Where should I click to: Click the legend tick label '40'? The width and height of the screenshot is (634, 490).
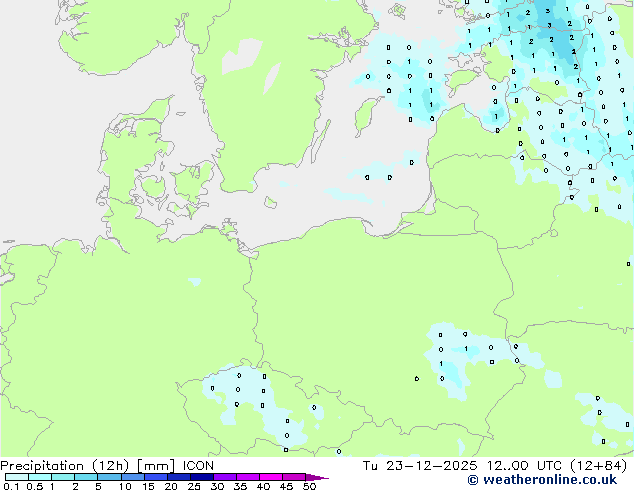pyautogui.click(x=263, y=486)
